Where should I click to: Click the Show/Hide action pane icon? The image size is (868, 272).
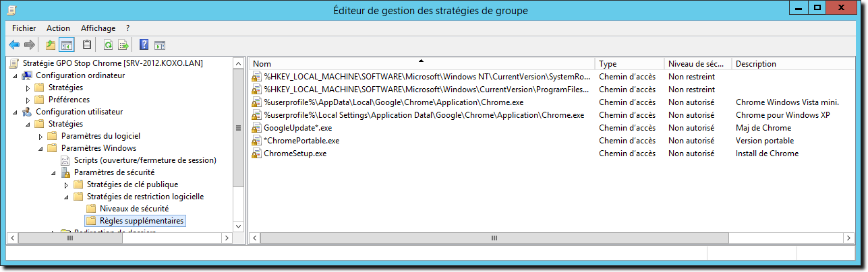pos(160,45)
